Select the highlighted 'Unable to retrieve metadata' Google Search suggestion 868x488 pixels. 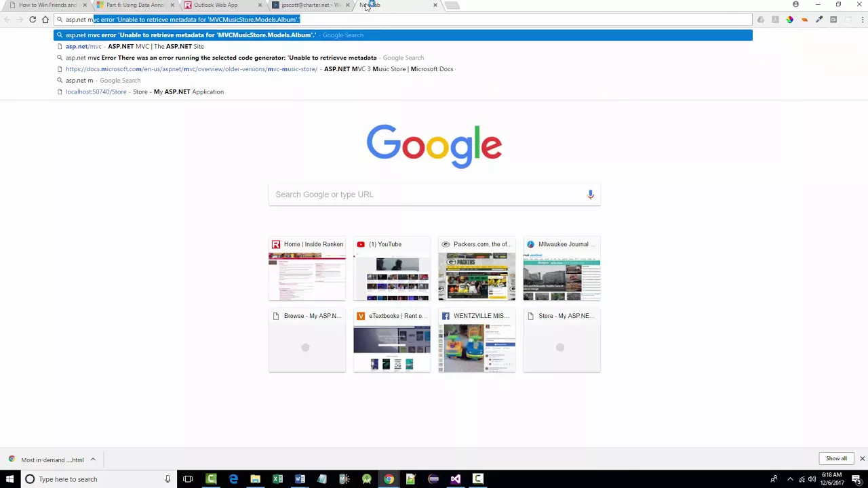(x=403, y=35)
